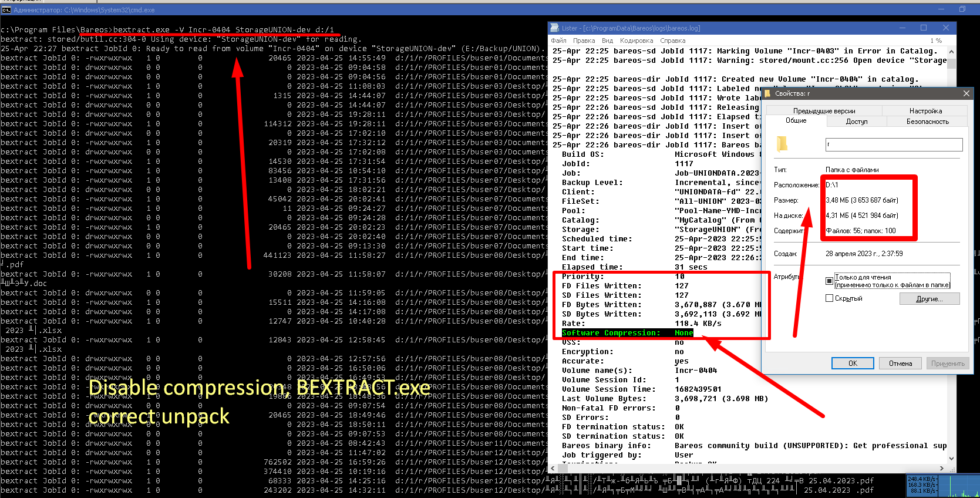
Task: Open the Кодировка menu in Lister
Action: pyautogui.click(x=636, y=41)
